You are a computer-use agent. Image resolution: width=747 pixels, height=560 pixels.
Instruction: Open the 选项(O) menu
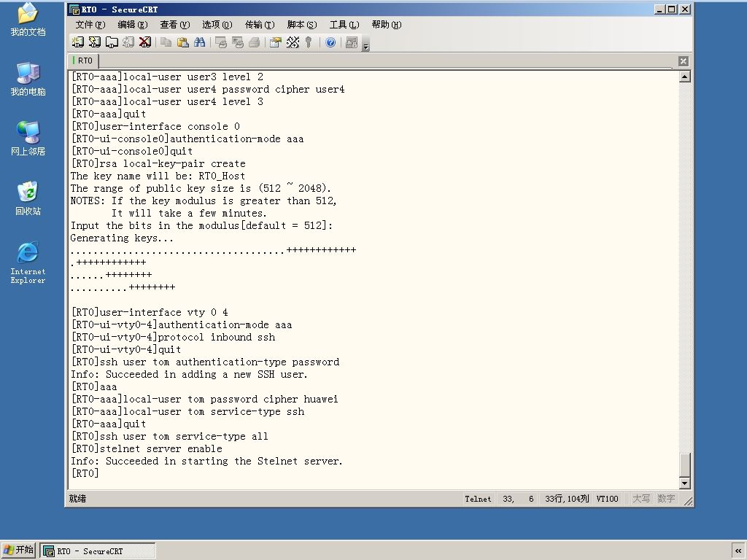217,24
